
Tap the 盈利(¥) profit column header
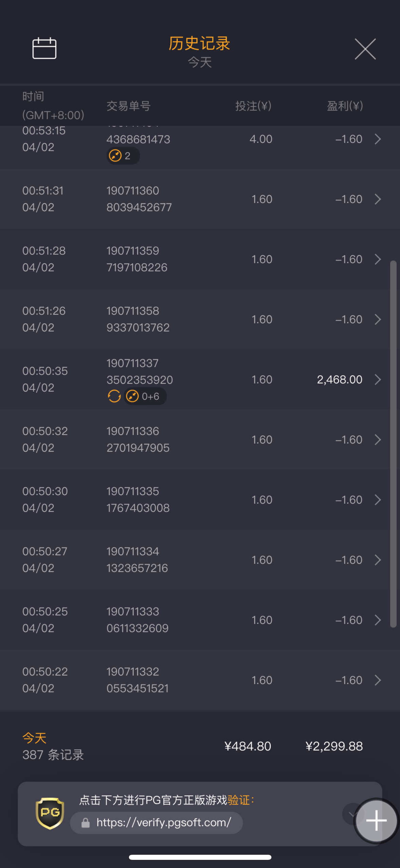click(345, 106)
